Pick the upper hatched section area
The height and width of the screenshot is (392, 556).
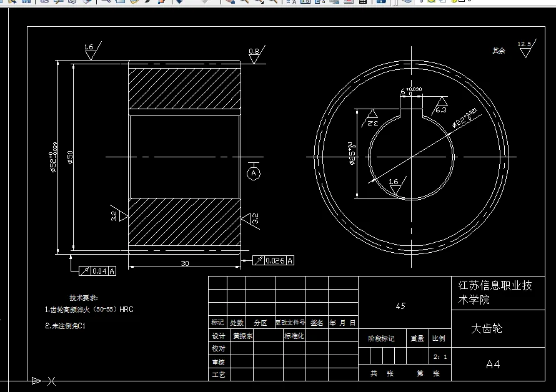pyautogui.click(x=184, y=89)
